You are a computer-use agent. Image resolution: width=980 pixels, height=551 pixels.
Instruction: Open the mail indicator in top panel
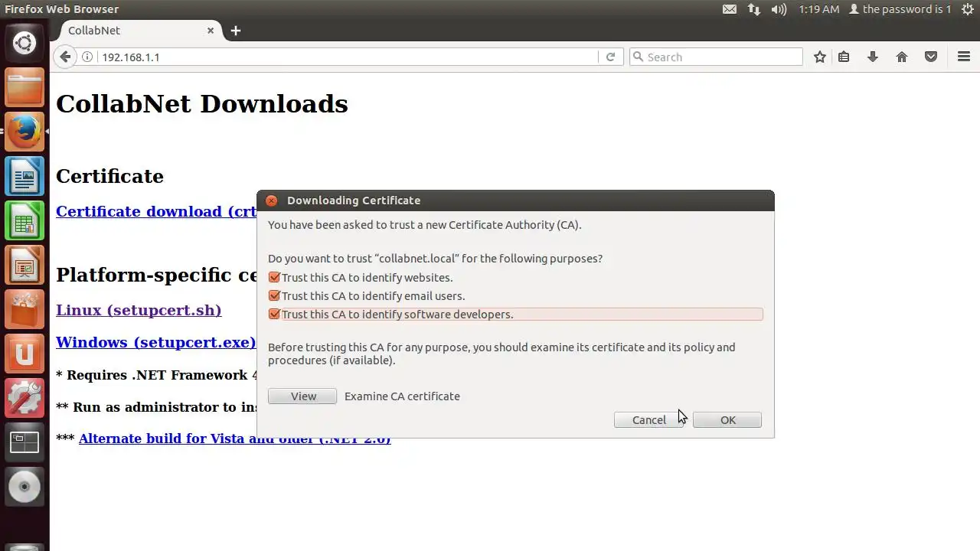[730, 9]
